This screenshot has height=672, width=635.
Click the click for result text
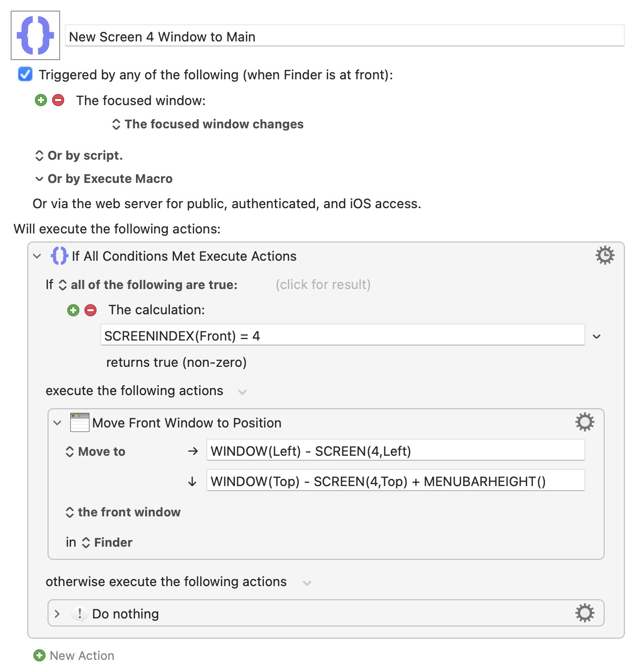pos(323,284)
